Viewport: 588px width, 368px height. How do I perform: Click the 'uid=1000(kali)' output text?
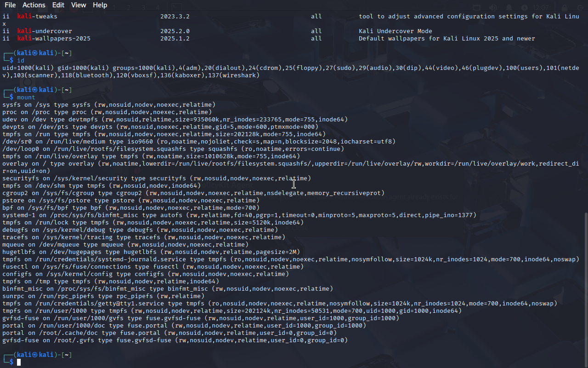click(x=28, y=68)
